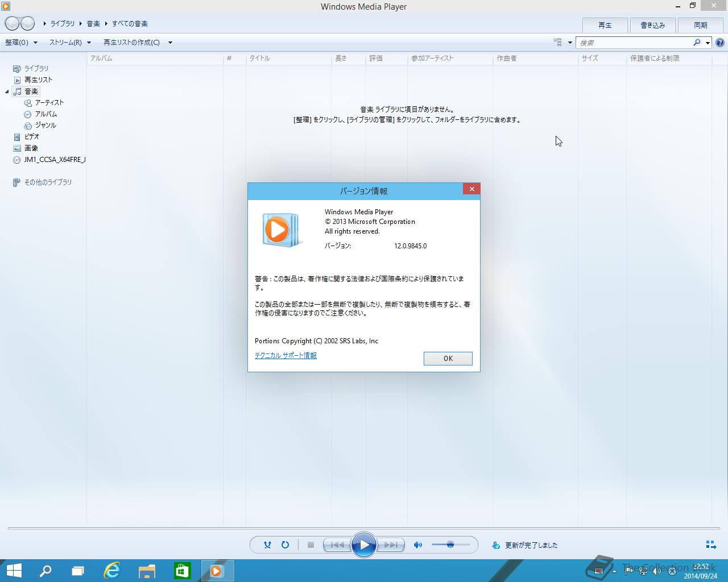Click the back navigation arrow

tap(12, 23)
